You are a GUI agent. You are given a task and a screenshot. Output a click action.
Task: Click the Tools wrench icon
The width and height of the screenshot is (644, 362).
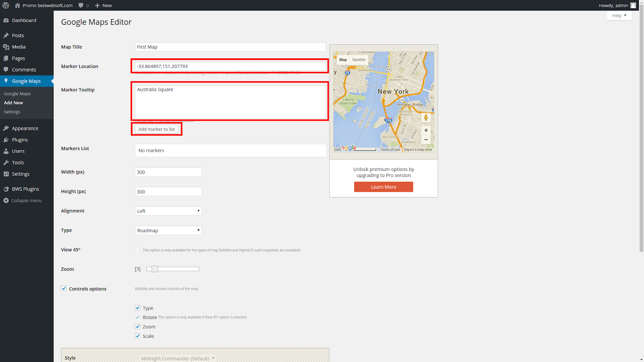[x=6, y=162]
